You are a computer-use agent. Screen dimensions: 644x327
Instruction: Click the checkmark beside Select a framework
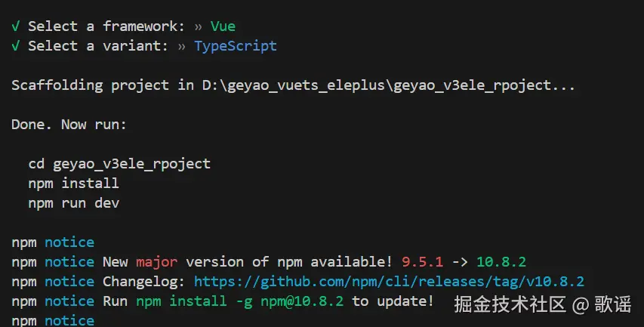coord(16,26)
